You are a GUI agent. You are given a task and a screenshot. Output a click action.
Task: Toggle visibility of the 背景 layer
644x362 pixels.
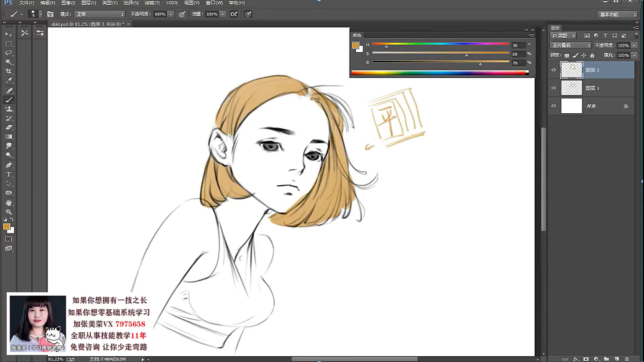pos(554,106)
